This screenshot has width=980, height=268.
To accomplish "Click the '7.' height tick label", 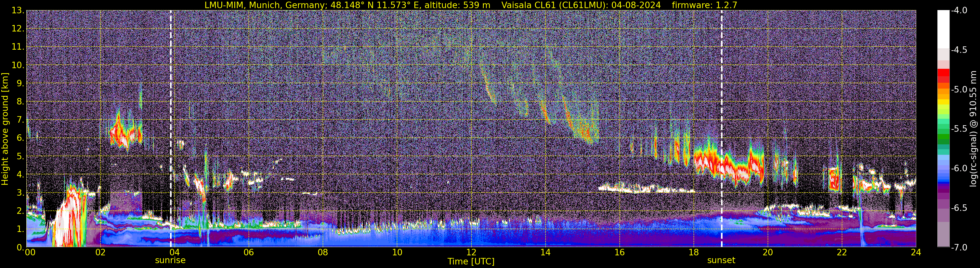I will [20, 120].
